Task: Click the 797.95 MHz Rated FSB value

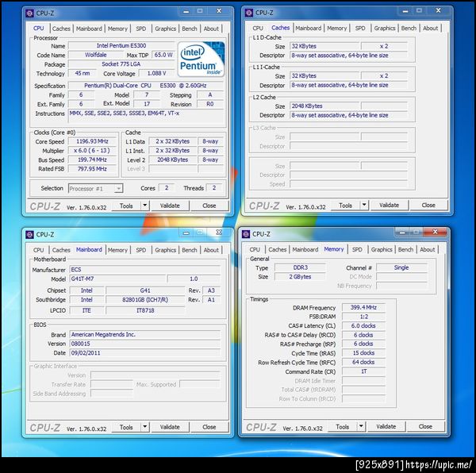Action: [x=92, y=169]
